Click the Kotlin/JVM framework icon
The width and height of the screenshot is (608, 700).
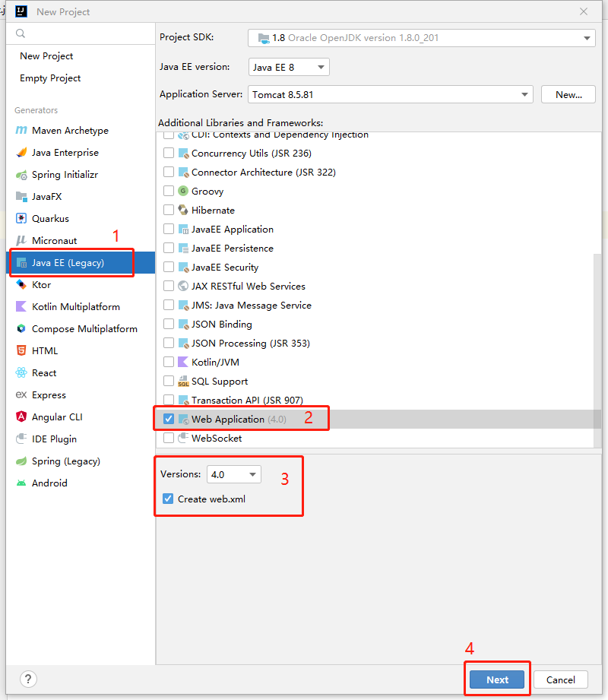click(183, 362)
